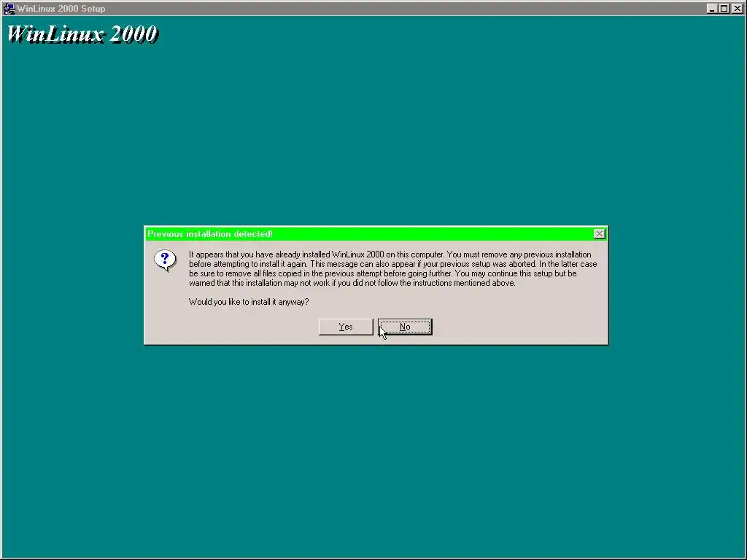The width and height of the screenshot is (747, 560).
Task: Click No to cancel the installation
Action: coord(405,327)
